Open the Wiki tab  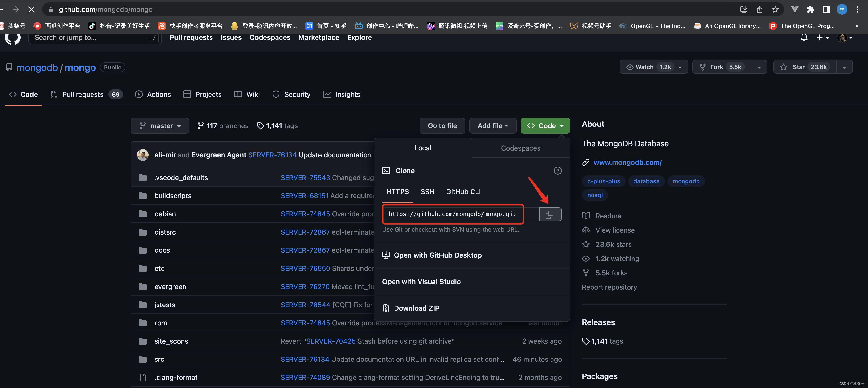247,95
